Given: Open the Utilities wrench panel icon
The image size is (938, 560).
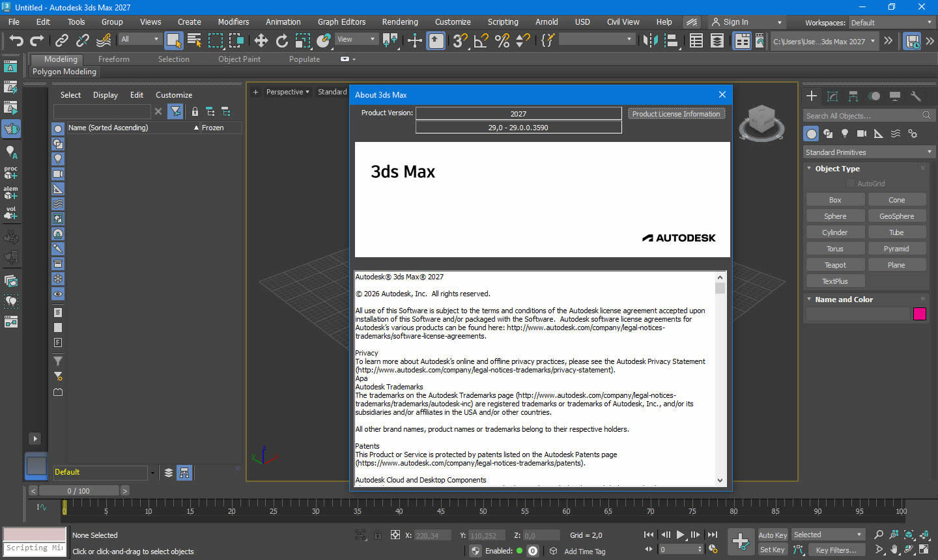Looking at the screenshot, I should click(x=915, y=96).
